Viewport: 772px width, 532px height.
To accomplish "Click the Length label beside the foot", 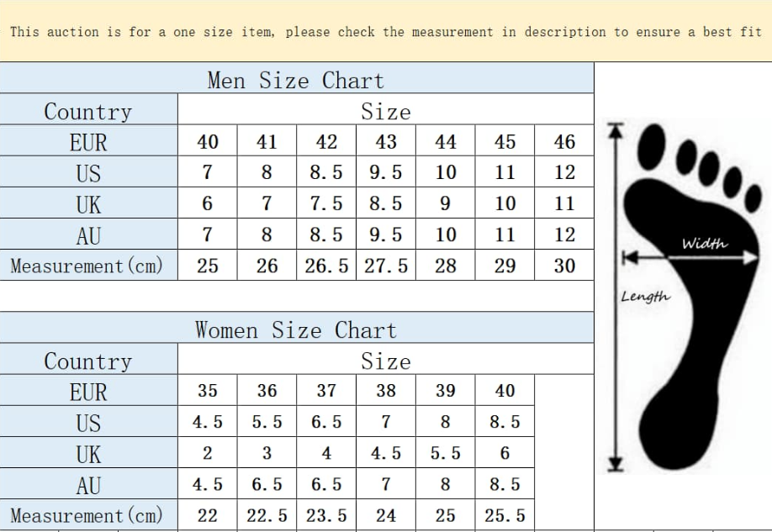I will click(x=645, y=296).
